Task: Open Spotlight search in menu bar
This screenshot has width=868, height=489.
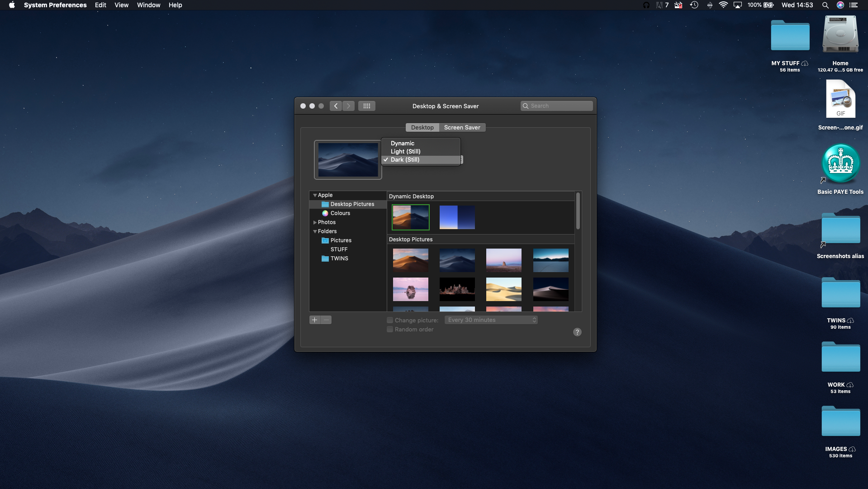Action: point(825,5)
